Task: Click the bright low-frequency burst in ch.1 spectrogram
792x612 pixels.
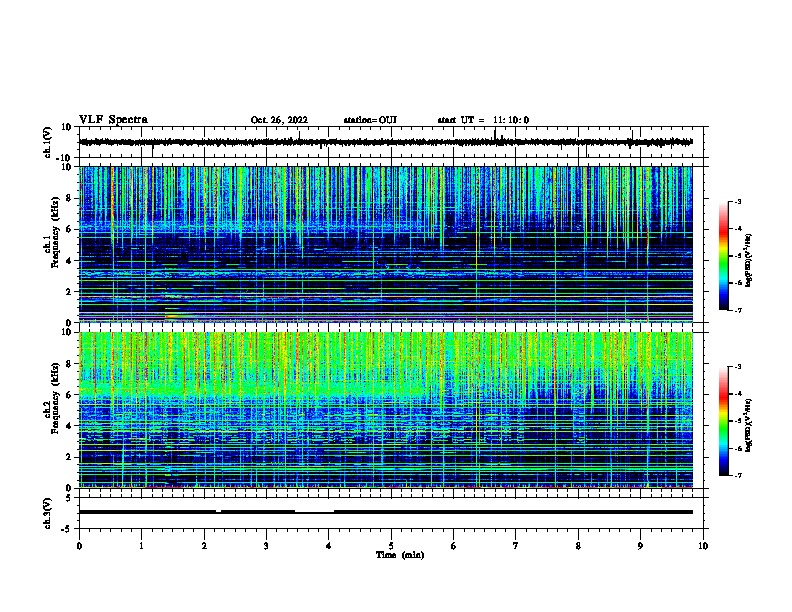Action: pos(172,317)
